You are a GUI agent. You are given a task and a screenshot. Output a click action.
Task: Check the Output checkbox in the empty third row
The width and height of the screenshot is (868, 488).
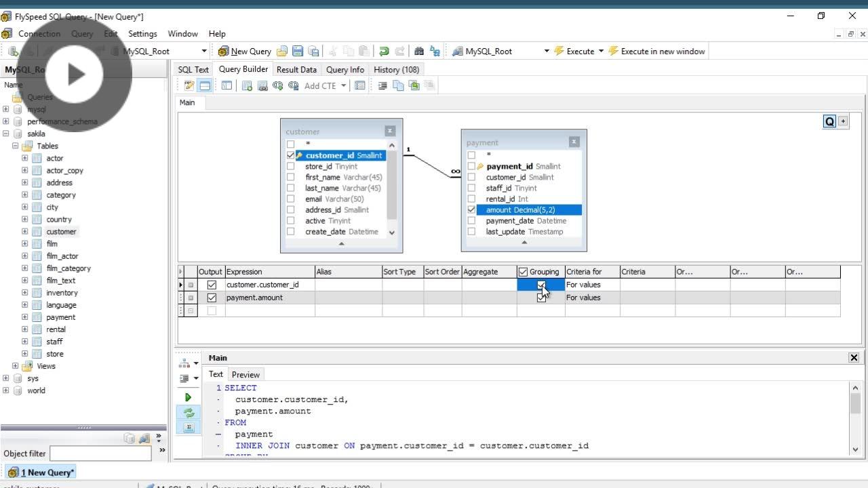pyautogui.click(x=210, y=310)
